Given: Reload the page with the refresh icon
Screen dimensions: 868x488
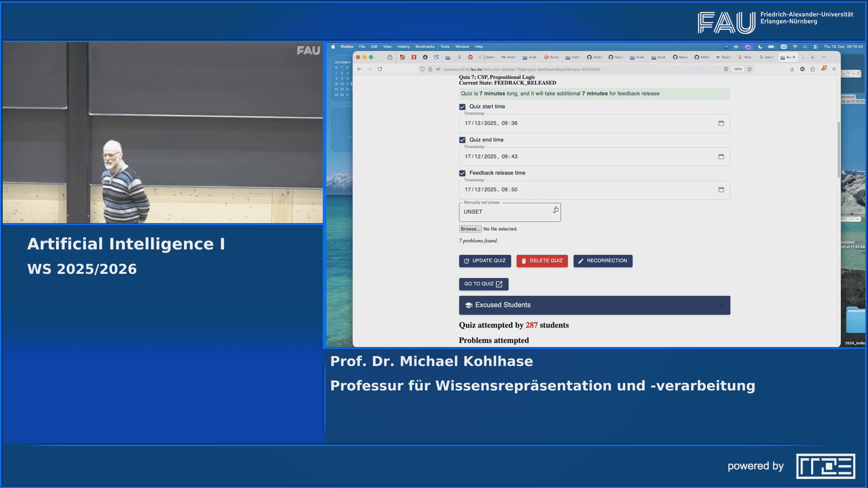Looking at the screenshot, I should pos(379,69).
